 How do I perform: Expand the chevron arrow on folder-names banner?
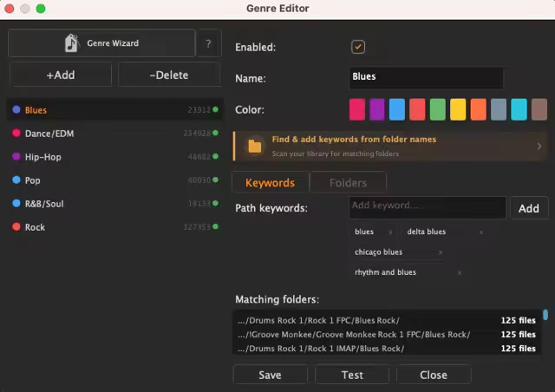pos(539,146)
